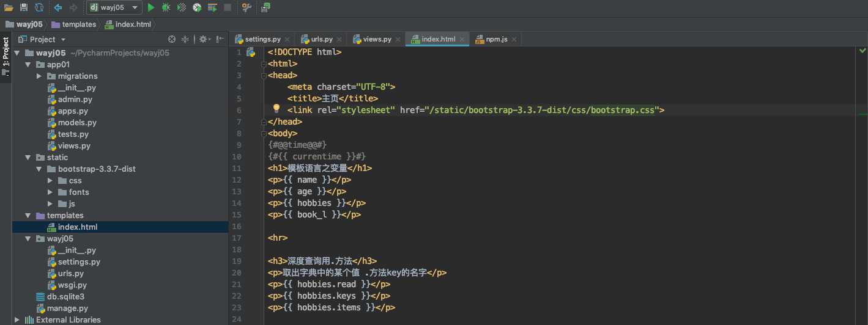Save all with the floppy disk icon
The height and width of the screenshot is (325, 868).
[x=24, y=7]
